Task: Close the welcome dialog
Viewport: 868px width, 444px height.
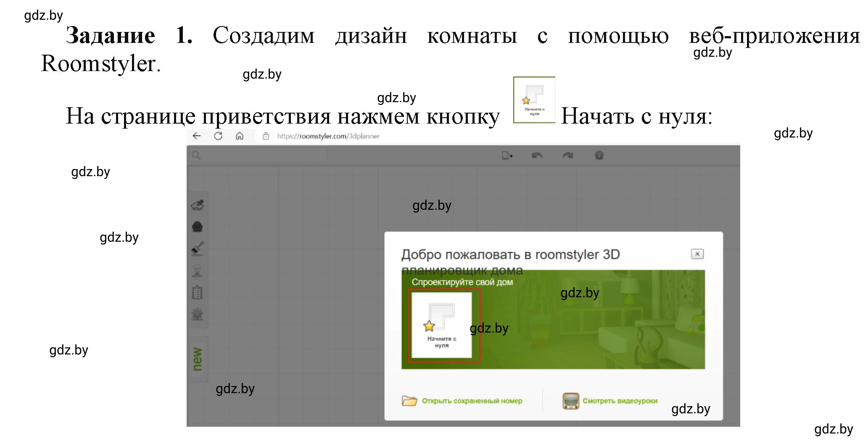Action: (697, 254)
